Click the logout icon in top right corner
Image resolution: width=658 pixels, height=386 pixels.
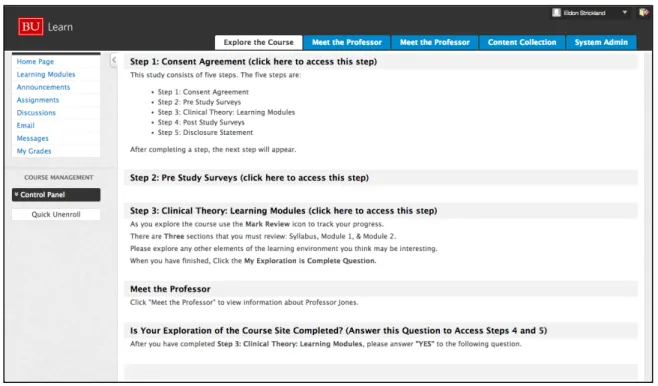643,13
